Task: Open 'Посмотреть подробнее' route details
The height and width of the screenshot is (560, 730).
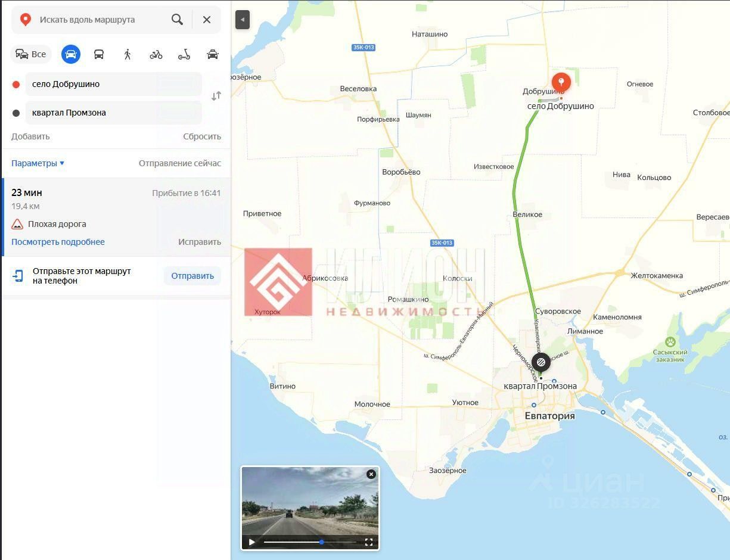Action: point(58,242)
